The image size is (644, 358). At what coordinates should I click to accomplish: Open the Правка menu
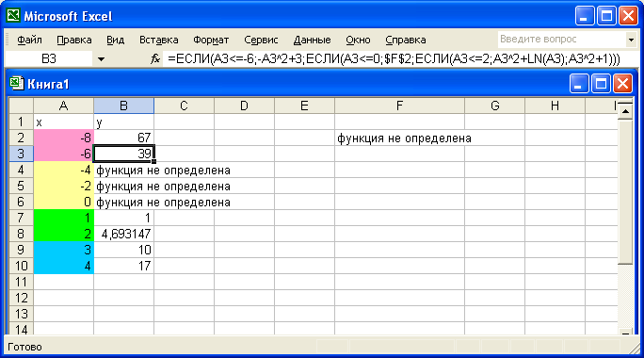pos(74,40)
